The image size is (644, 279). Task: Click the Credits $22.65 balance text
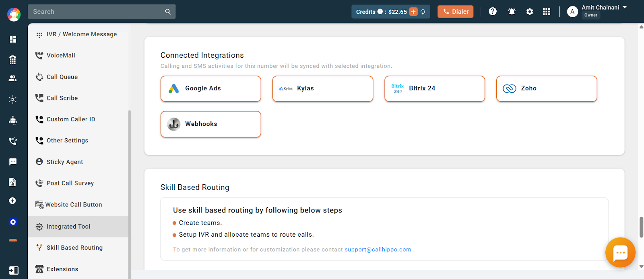pyautogui.click(x=382, y=12)
